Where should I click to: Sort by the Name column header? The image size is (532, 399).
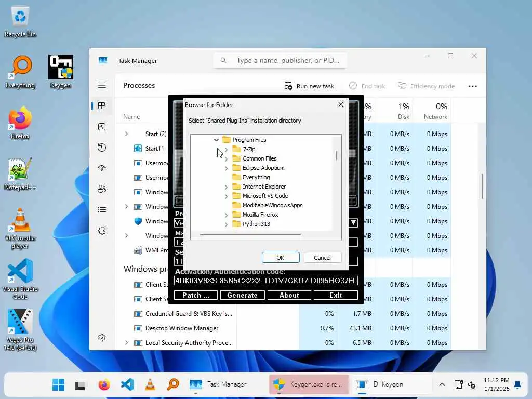tap(131, 117)
